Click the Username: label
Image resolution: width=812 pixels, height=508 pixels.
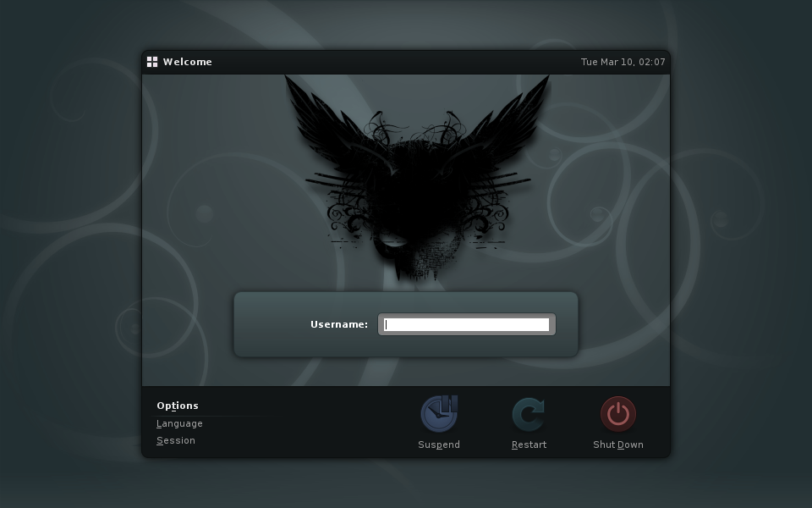tap(339, 324)
